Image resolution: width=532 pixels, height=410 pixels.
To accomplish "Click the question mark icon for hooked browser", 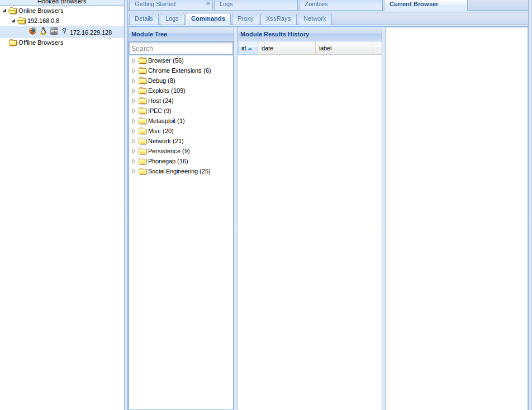I will (x=64, y=31).
